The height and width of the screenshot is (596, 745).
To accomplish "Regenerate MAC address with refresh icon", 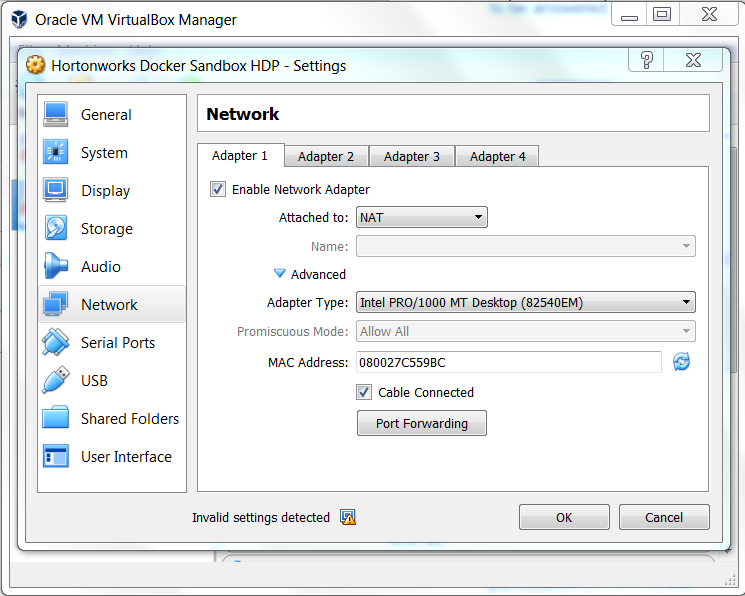I will pyautogui.click(x=681, y=362).
